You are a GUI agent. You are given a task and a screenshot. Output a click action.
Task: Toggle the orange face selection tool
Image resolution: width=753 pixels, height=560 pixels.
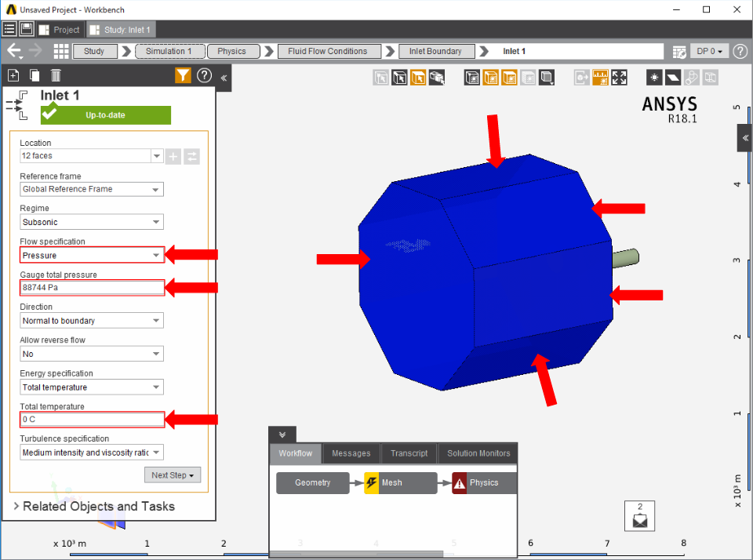pos(418,78)
